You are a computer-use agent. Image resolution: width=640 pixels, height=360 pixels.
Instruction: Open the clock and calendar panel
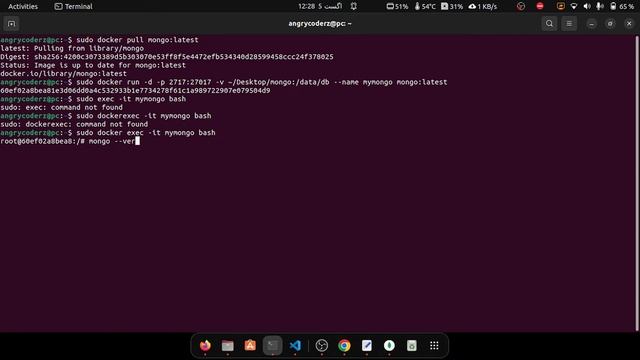point(320,6)
